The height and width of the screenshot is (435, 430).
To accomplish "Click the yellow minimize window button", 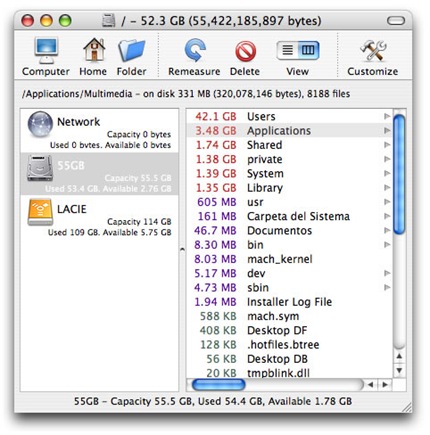I will pyautogui.click(x=46, y=21).
